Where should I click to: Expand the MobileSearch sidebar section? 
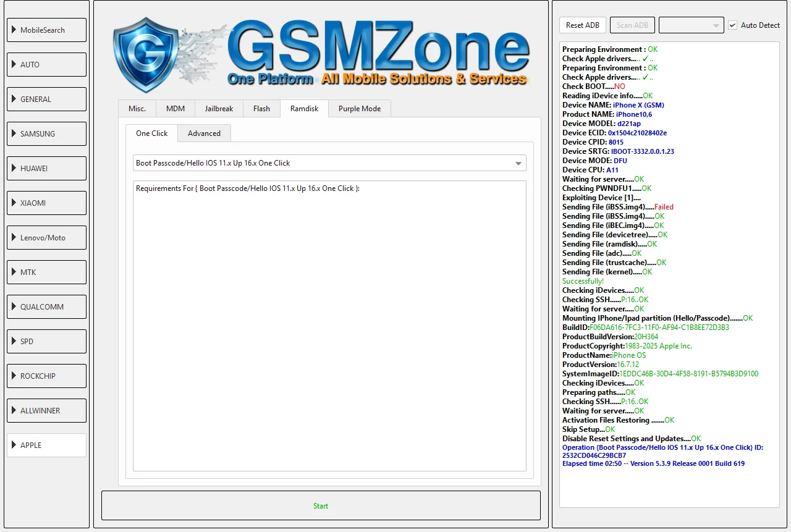point(46,30)
